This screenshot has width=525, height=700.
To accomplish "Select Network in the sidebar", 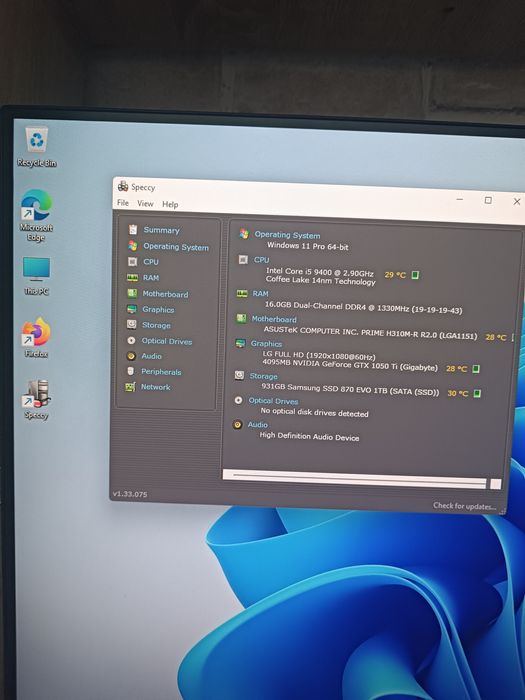I will [x=155, y=387].
